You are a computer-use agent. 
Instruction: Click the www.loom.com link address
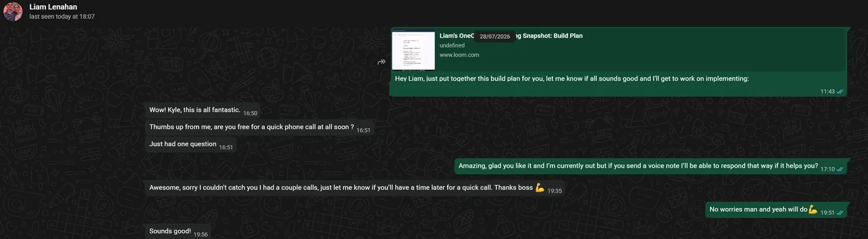(x=459, y=55)
